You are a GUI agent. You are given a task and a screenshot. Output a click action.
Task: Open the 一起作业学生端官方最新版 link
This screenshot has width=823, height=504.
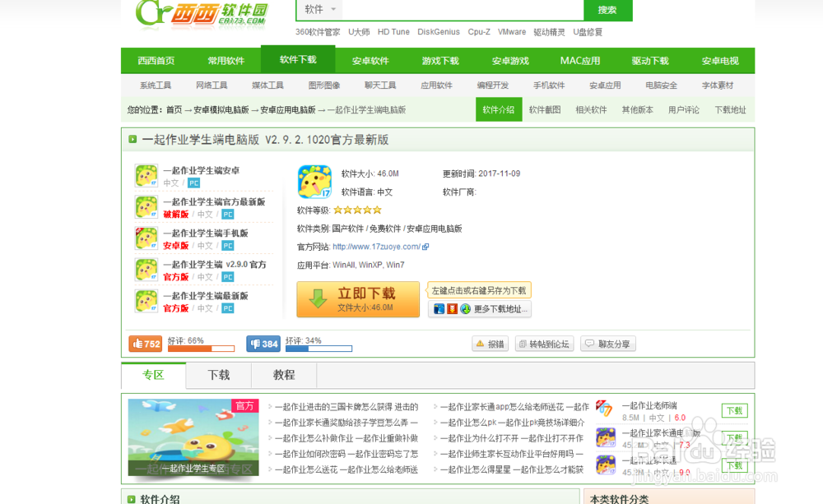[x=214, y=202]
